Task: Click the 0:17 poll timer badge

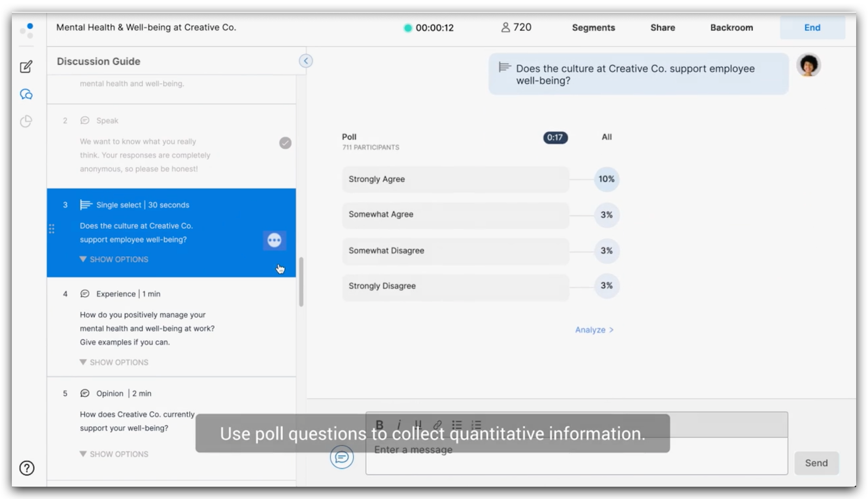Action: tap(555, 137)
